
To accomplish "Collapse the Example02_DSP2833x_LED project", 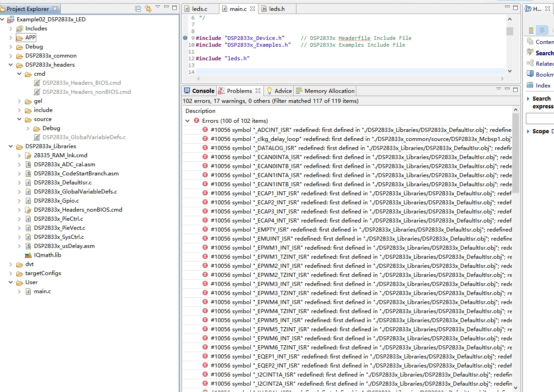I will (2, 19).
